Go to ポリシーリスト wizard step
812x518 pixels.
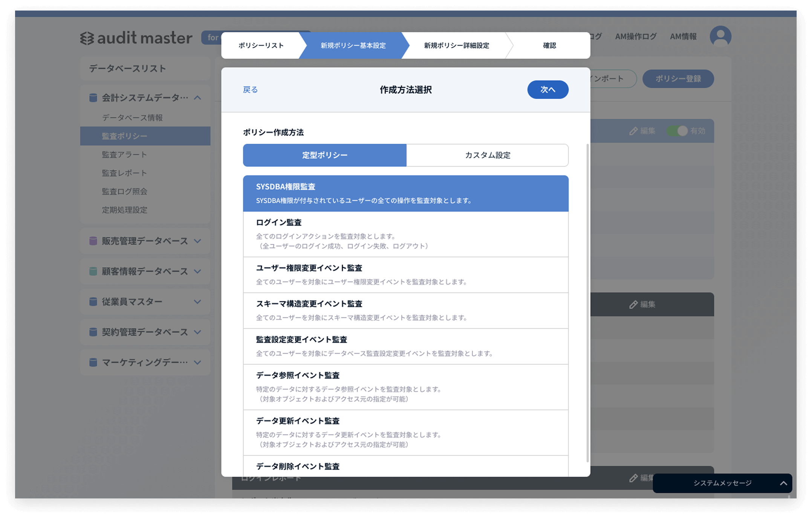(x=261, y=46)
